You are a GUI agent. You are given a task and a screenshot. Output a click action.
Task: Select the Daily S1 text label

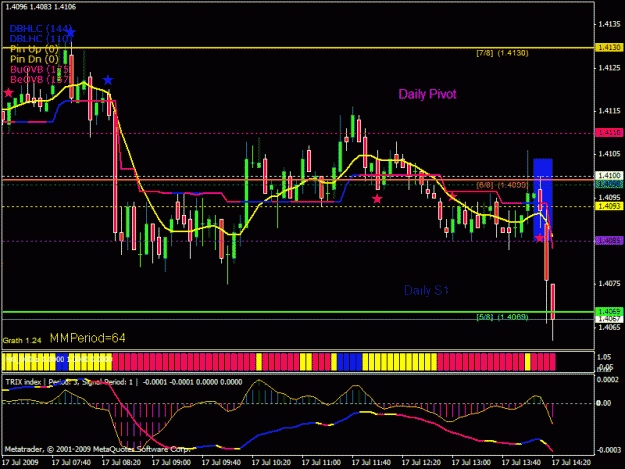click(426, 290)
